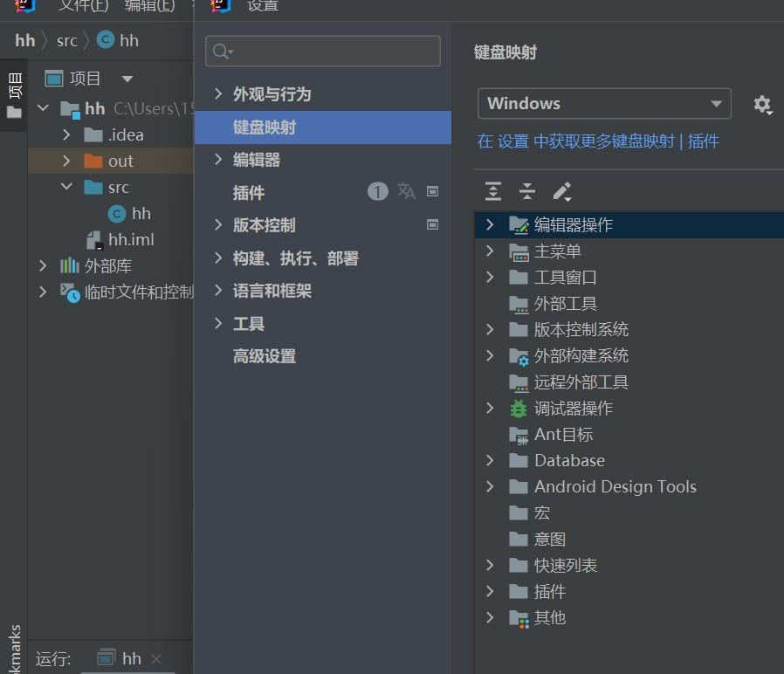Expand the 工具 settings section
This screenshot has width=784, height=674.
[x=218, y=324]
